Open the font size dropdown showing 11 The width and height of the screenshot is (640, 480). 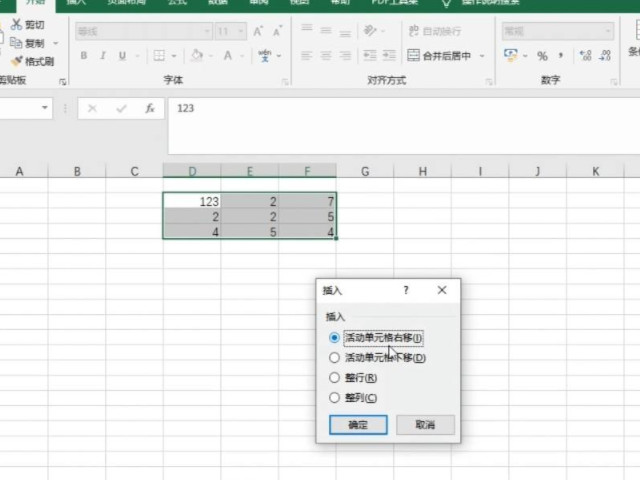(240, 32)
